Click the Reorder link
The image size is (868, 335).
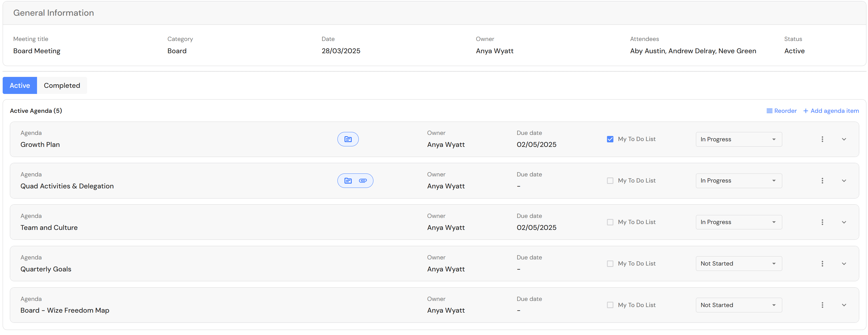781,111
